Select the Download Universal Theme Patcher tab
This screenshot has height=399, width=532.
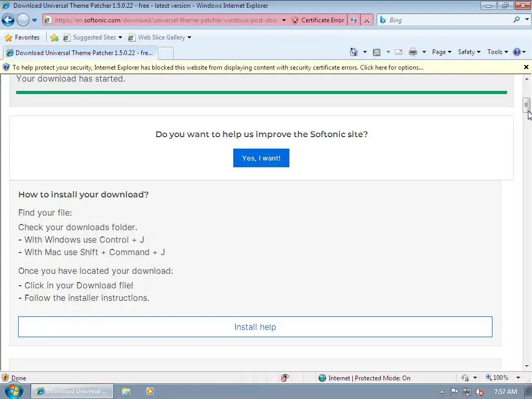[81, 53]
